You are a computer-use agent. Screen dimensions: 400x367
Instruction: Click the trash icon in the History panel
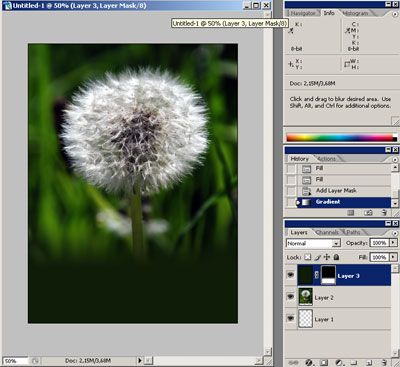pos(384,212)
